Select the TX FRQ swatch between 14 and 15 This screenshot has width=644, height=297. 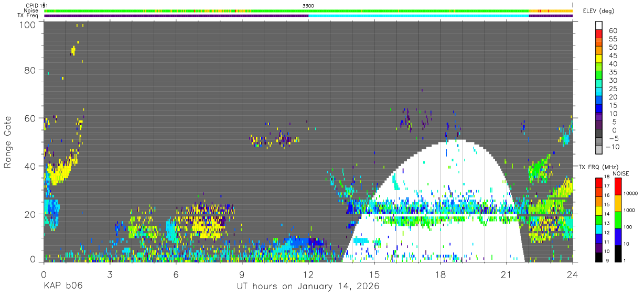click(x=599, y=210)
